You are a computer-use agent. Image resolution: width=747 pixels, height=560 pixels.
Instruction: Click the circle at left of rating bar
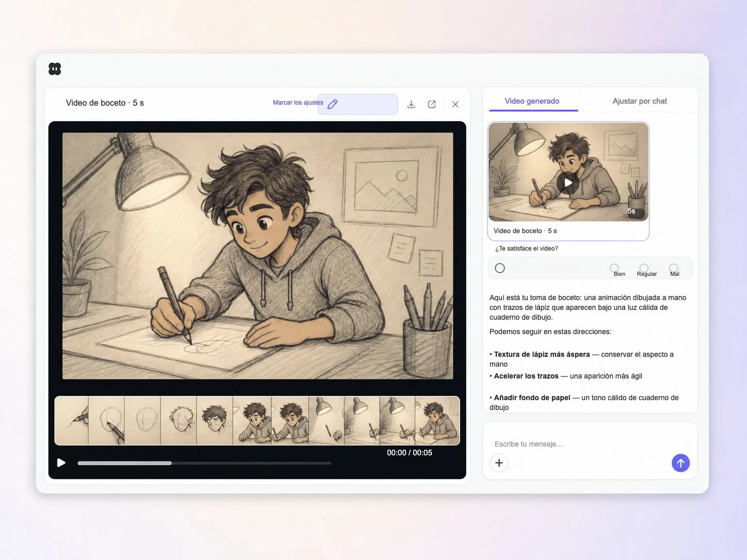[x=500, y=268]
